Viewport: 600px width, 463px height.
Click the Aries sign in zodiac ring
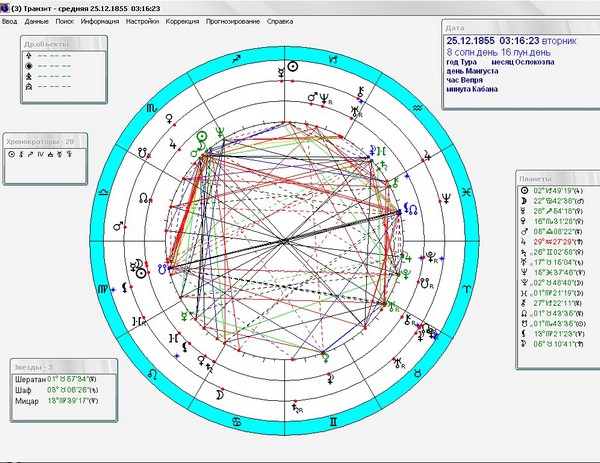point(466,289)
